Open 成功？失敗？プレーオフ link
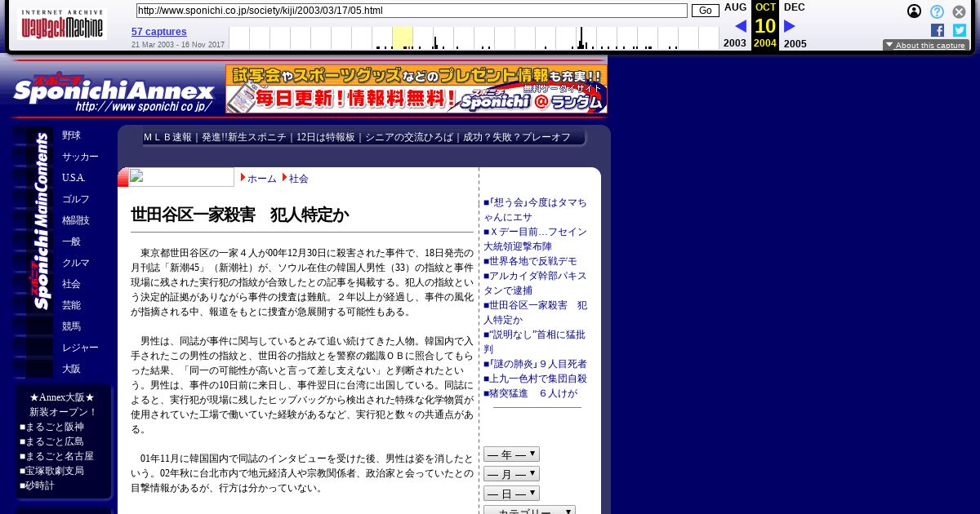The width and height of the screenshot is (980, 514). click(x=517, y=137)
